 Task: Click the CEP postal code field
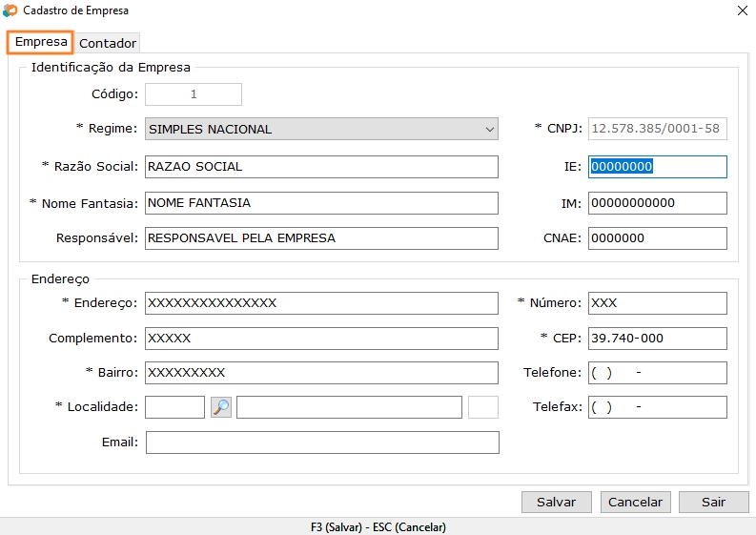click(x=658, y=340)
